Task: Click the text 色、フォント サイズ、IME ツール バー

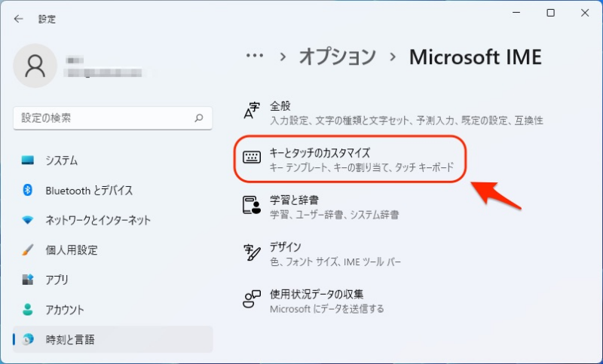Action: pyautogui.click(x=335, y=262)
